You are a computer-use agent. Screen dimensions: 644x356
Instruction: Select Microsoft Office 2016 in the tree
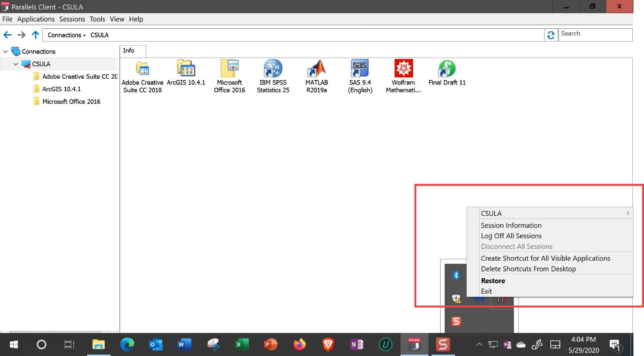tap(71, 102)
